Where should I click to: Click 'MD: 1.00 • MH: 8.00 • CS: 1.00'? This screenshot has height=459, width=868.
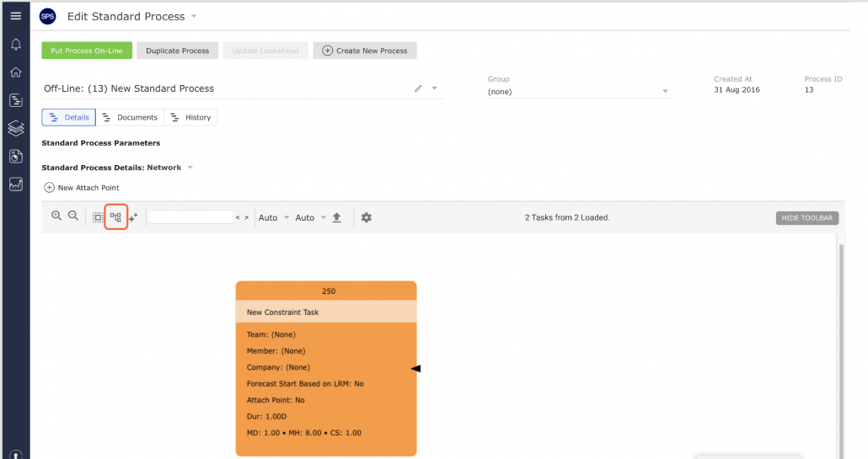tap(304, 432)
